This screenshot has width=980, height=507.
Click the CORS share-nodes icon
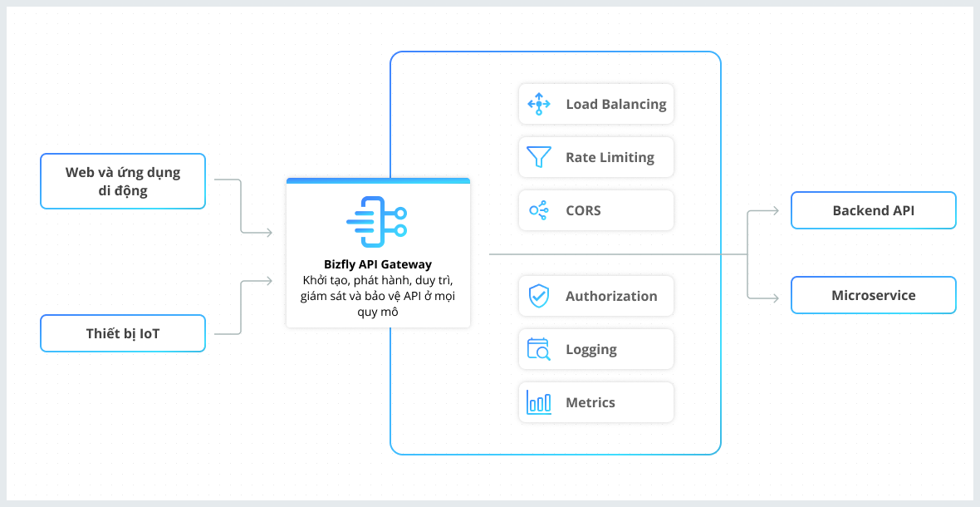(539, 210)
